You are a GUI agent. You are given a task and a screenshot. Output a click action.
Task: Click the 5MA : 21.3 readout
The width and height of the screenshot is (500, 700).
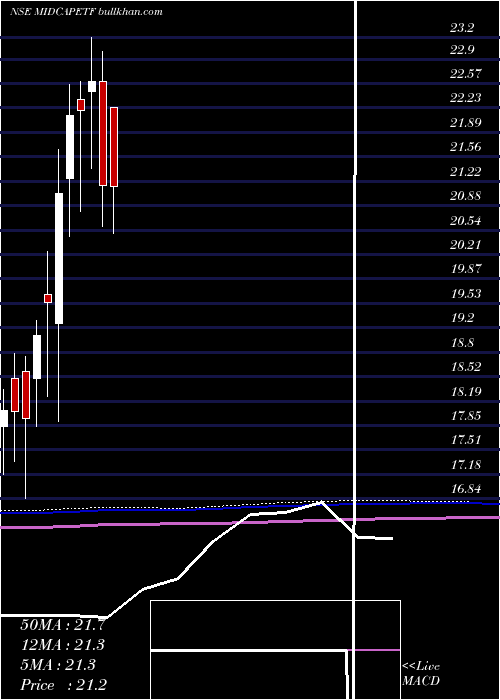(x=58, y=665)
